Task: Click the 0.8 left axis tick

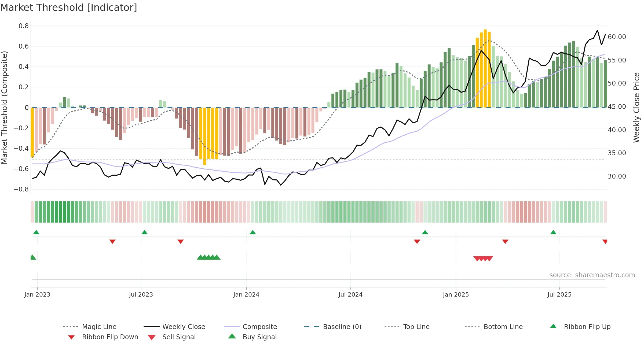Action: [x=24, y=26]
